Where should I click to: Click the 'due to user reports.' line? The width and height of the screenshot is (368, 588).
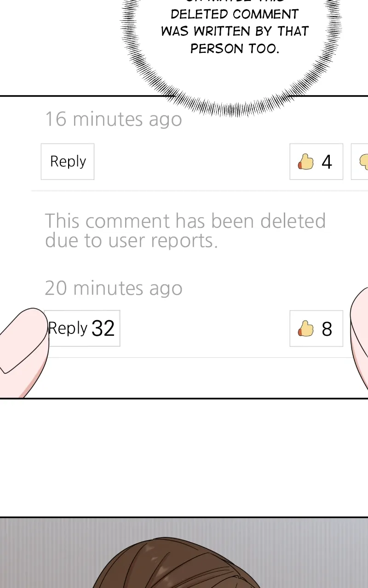[131, 240]
